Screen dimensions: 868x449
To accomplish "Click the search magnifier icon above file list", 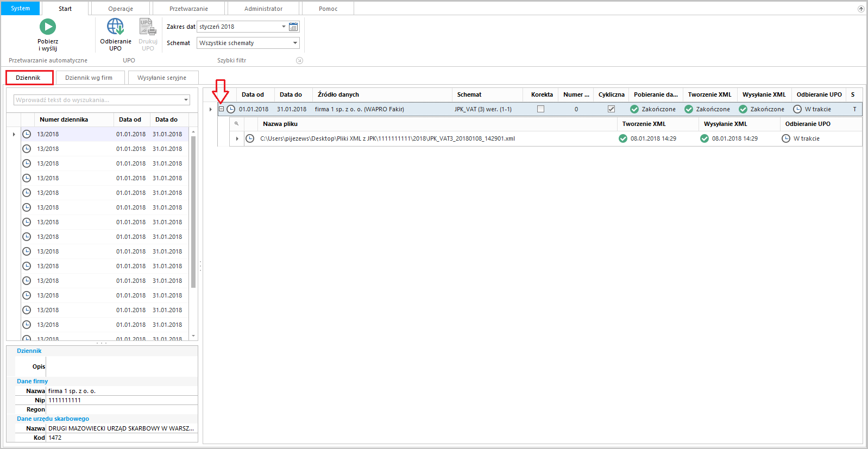I will (236, 124).
